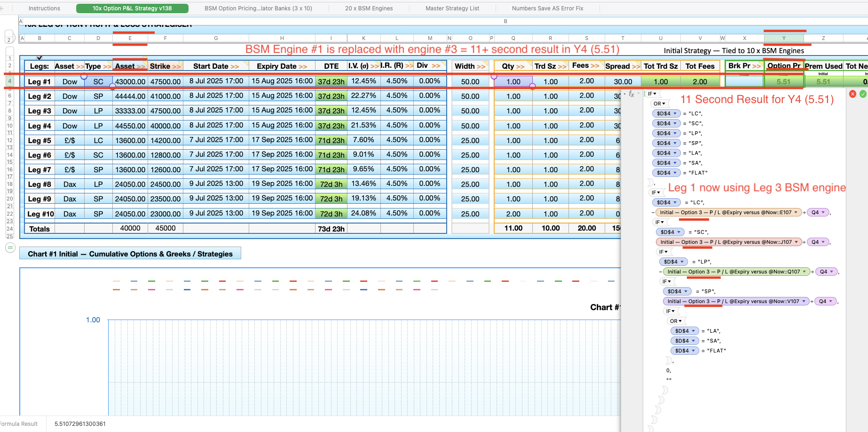Open the 20 x BSM Engines tab
The image size is (868, 432).
369,8
